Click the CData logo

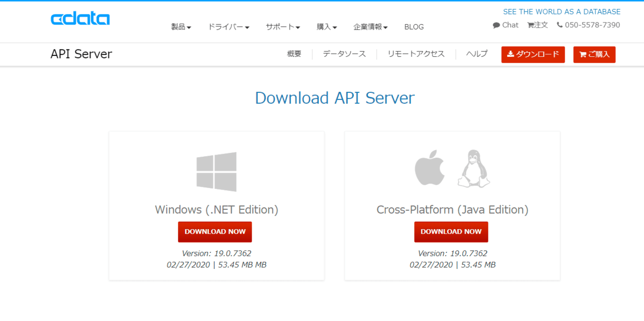coord(80,19)
